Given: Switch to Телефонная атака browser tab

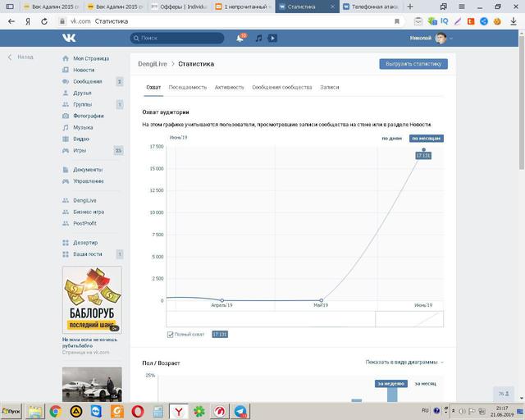Looking at the screenshot, I should coord(372,7).
